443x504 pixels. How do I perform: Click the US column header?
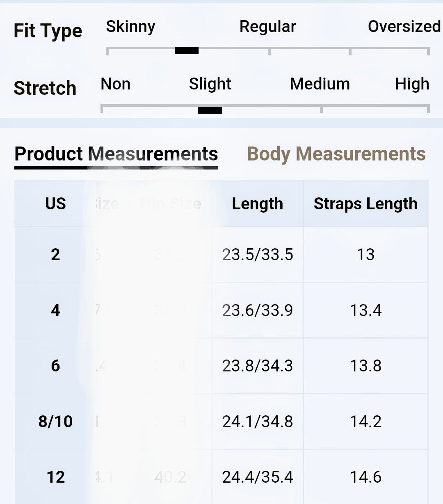point(55,204)
